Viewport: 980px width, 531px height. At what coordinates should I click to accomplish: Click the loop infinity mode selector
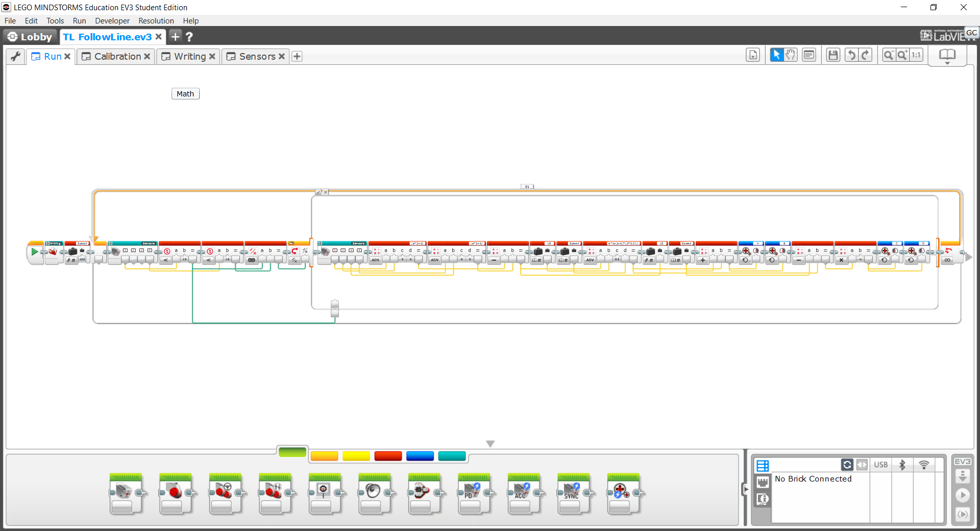(x=947, y=260)
